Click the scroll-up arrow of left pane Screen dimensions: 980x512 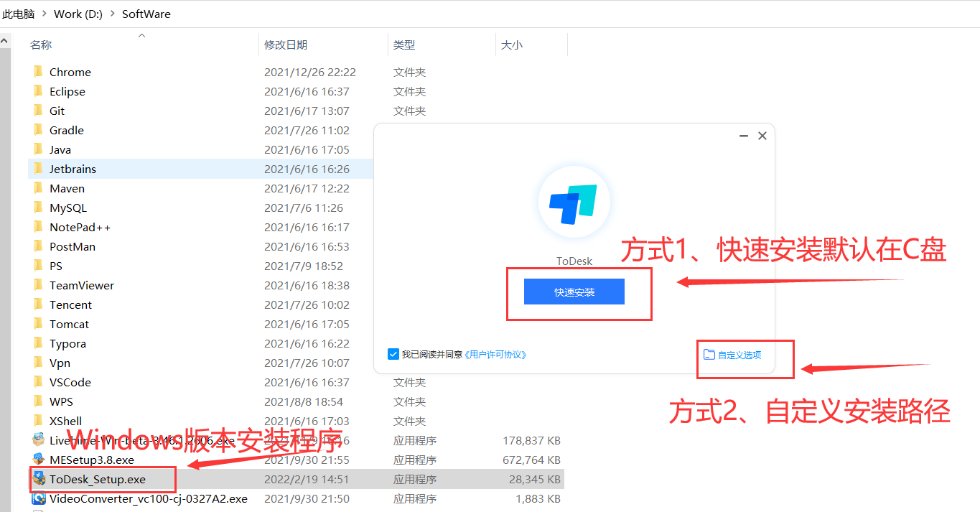point(4,40)
